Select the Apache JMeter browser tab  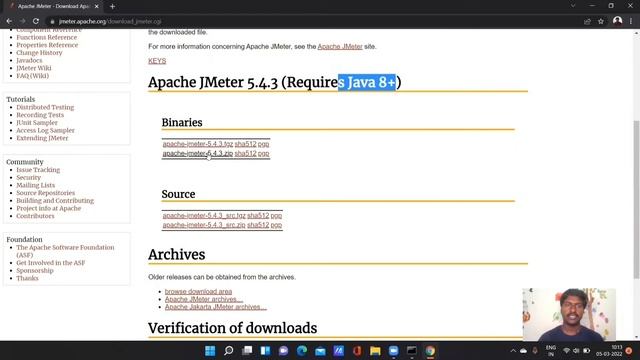click(53, 7)
